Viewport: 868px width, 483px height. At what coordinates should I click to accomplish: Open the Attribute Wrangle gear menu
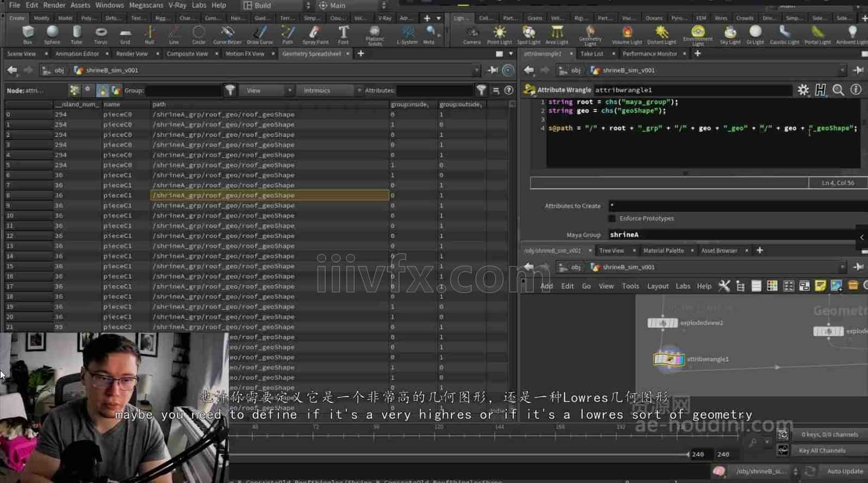click(x=803, y=90)
